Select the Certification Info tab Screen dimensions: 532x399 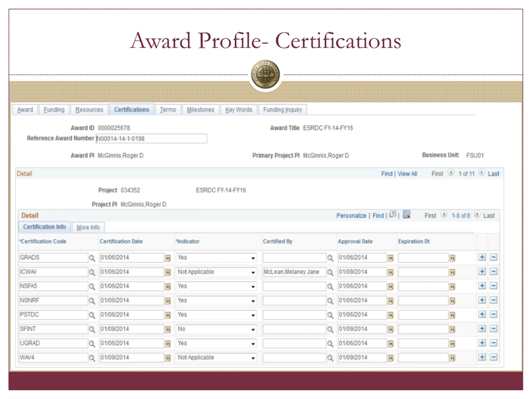pos(44,227)
